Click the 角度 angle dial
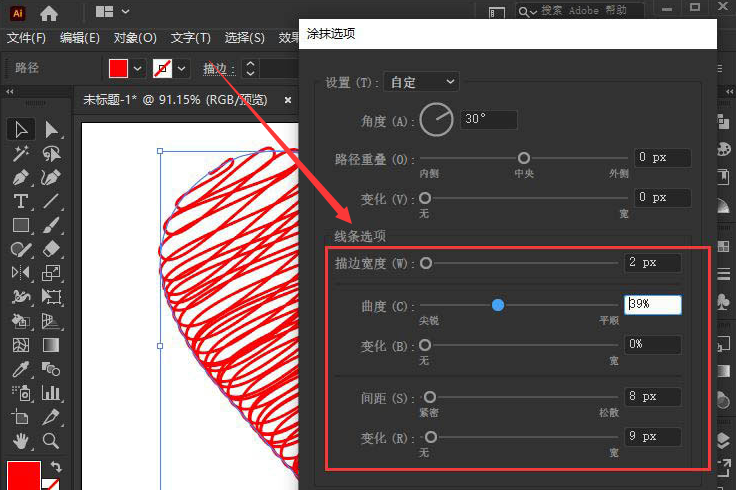This screenshot has width=736, height=490. 437,120
